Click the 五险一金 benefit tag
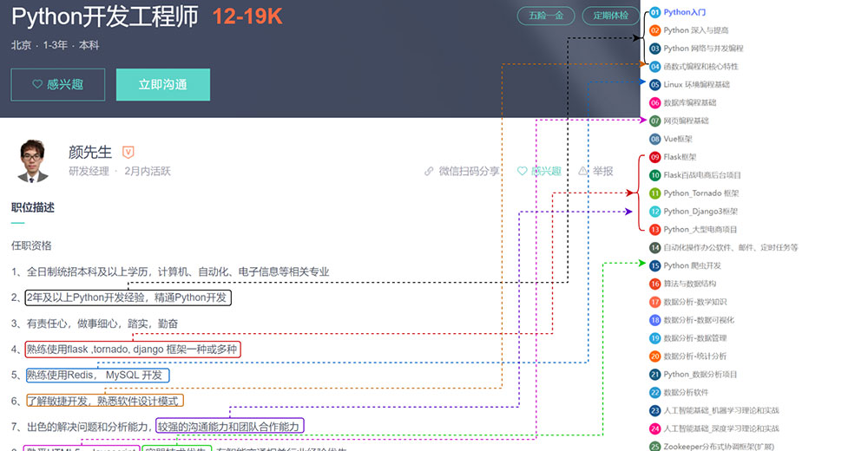The image size is (868, 451). tap(545, 16)
